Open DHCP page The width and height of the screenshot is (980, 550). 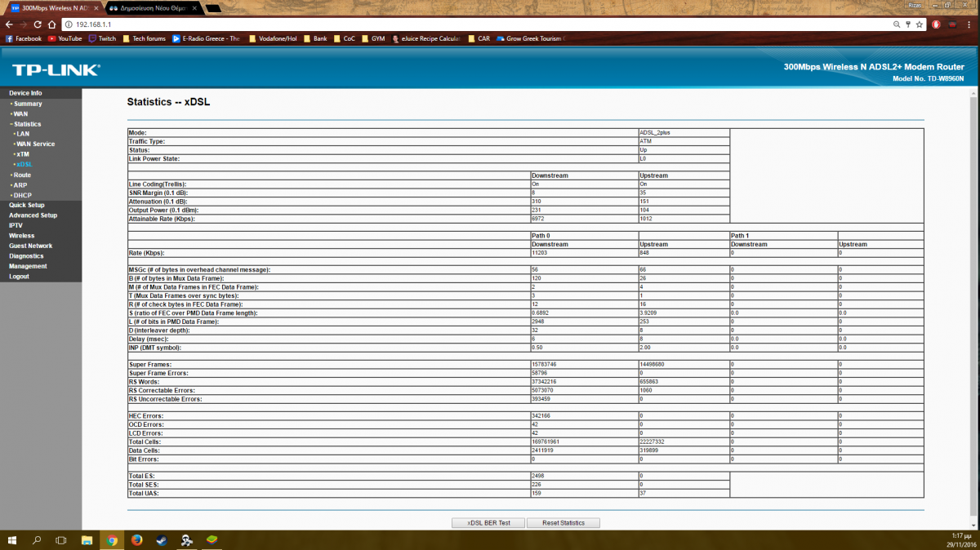(x=23, y=195)
